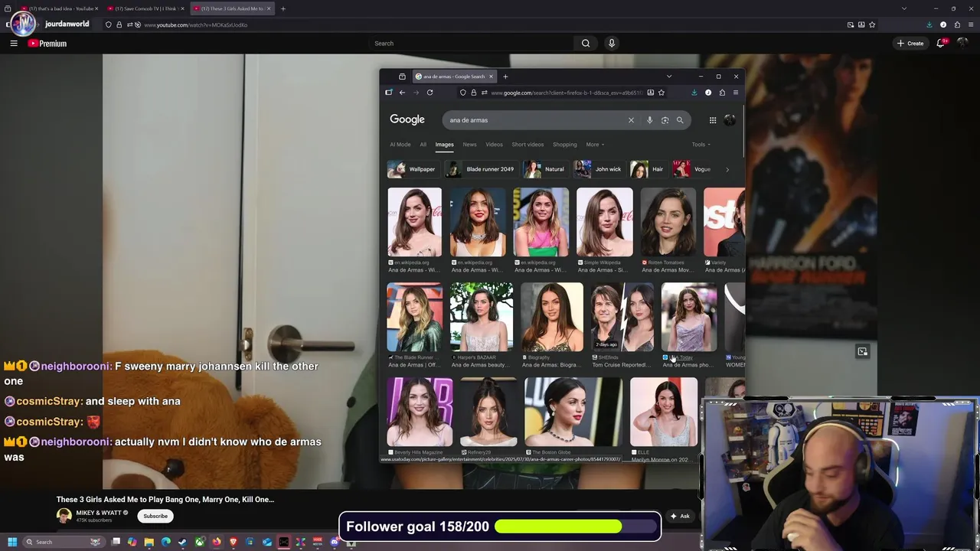The width and height of the screenshot is (980, 551).
Task: Go back in the Google window
Action: point(402,93)
